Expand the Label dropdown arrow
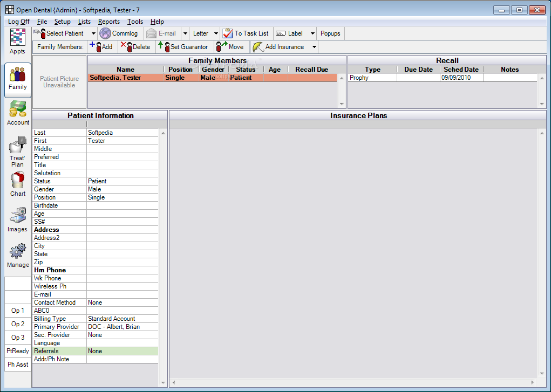 (x=312, y=33)
